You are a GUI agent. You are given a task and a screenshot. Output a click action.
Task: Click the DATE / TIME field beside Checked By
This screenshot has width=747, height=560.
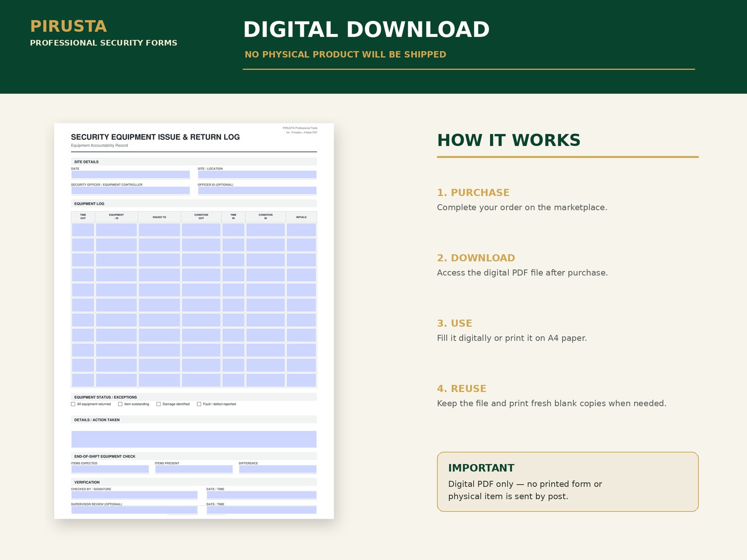pyautogui.click(x=261, y=495)
